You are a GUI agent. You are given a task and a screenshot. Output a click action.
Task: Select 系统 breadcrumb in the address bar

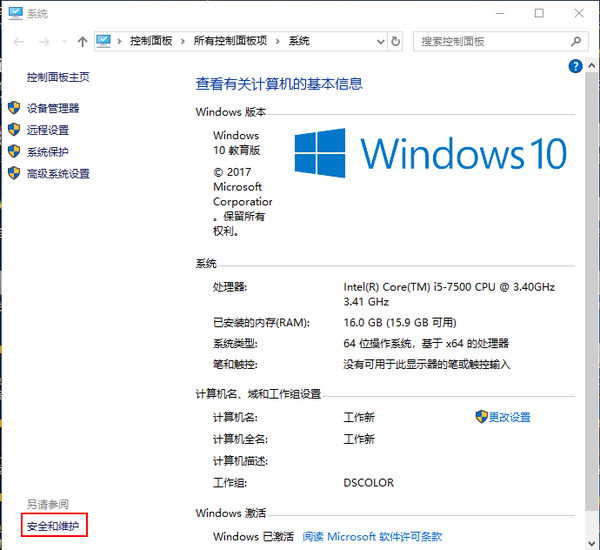point(299,41)
